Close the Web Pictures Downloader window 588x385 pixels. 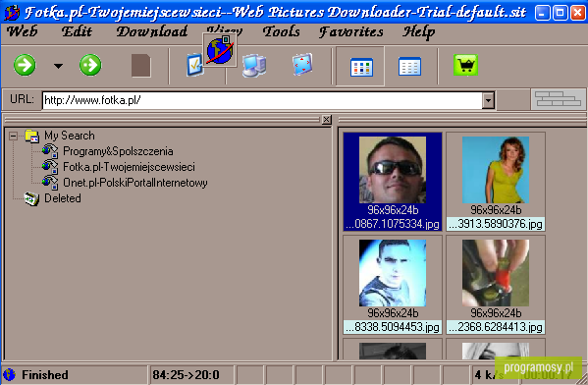tap(578, 13)
